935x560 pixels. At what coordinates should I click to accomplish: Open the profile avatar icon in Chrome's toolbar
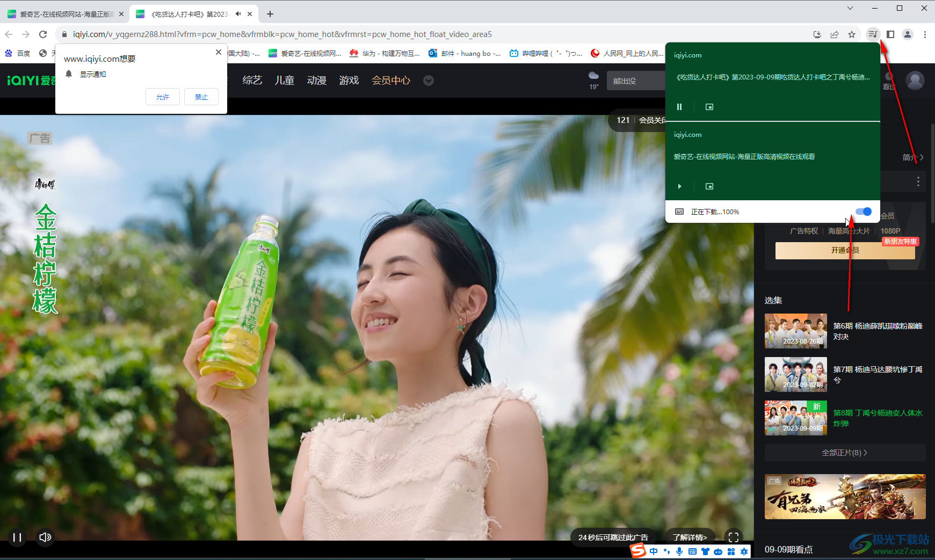pyautogui.click(x=908, y=34)
